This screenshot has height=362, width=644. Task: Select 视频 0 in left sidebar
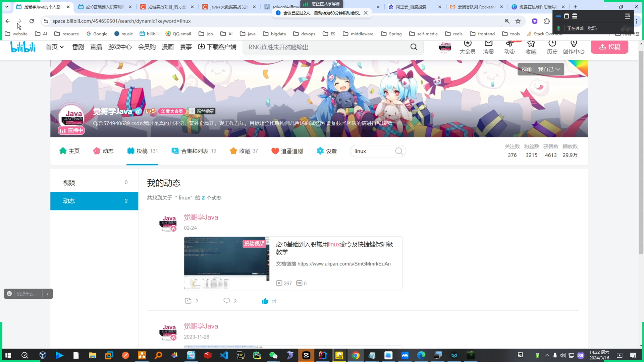(x=94, y=183)
